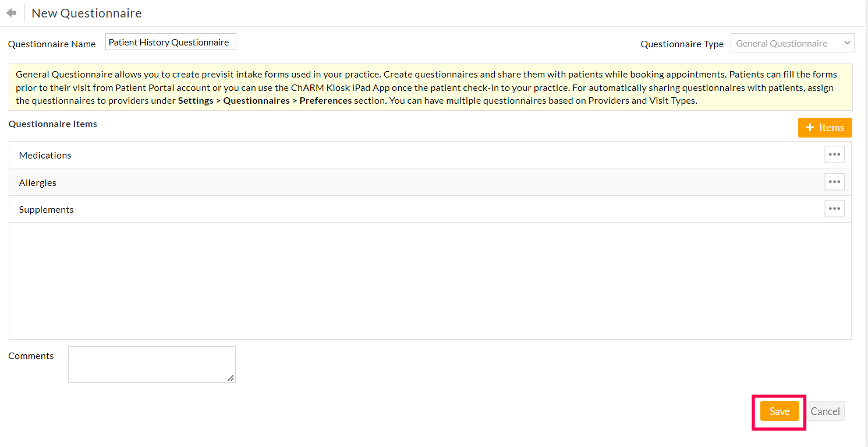Cancel creating the questionnaire
This screenshot has width=868, height=447.
click(x=825, y=411)
